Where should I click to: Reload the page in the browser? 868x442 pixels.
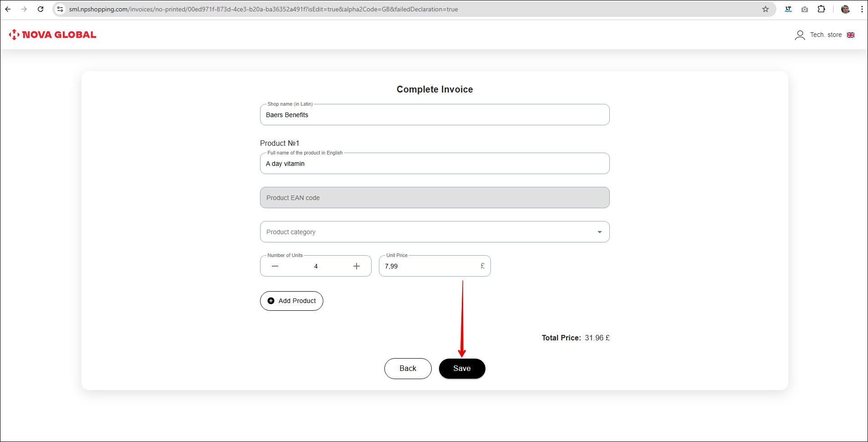(x=41, y=9)
